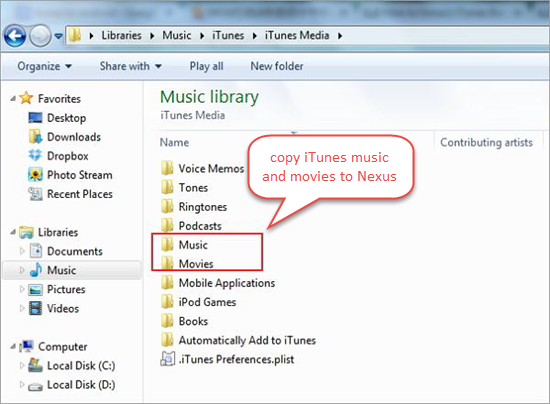Expand arrow after Music breadcrumb
The width and height of the screenshot is (550, 404).
202,36
